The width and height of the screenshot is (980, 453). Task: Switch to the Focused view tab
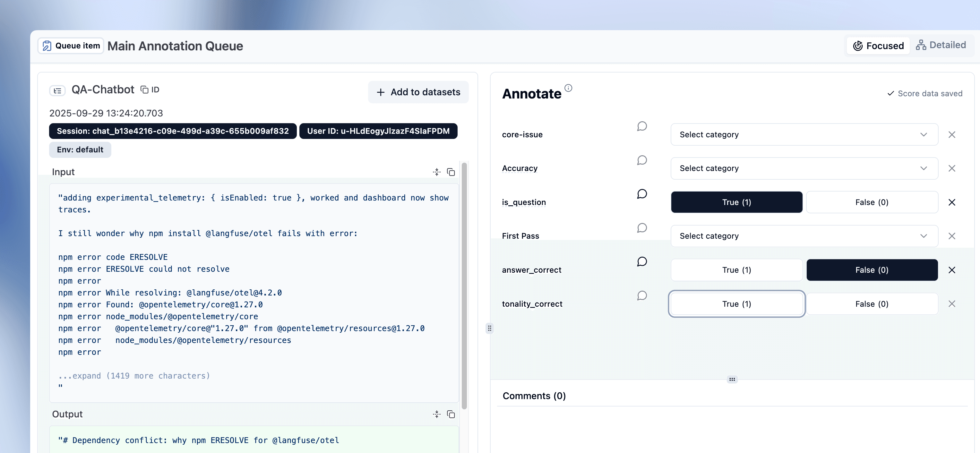coord(878,46)
